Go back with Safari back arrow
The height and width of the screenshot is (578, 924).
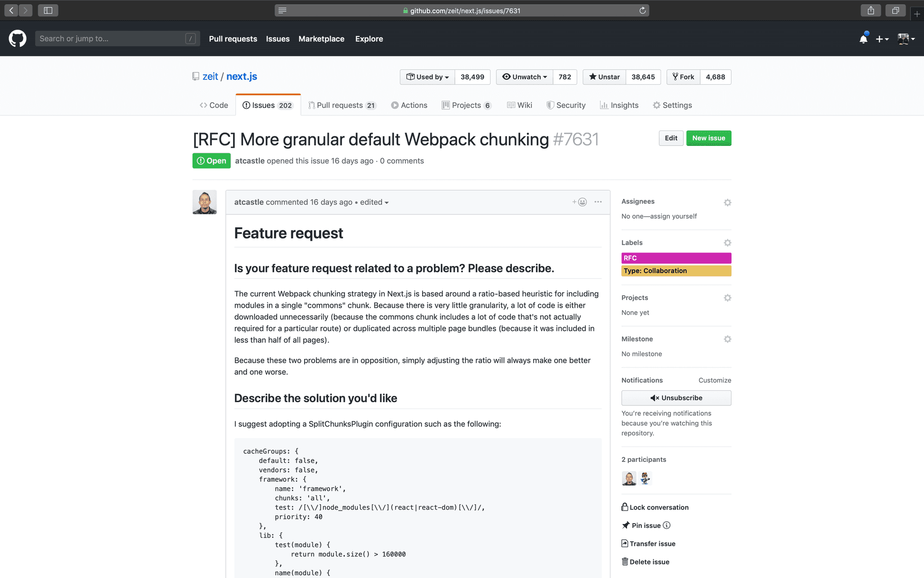tap(12, 10)
